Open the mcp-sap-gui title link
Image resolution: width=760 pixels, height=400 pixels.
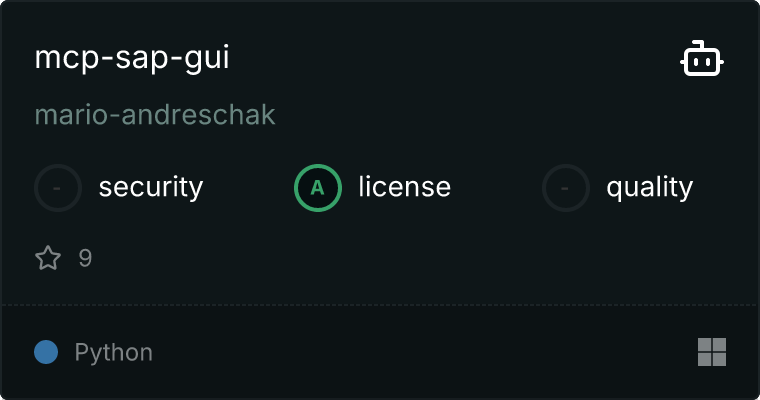coord(132,59)
